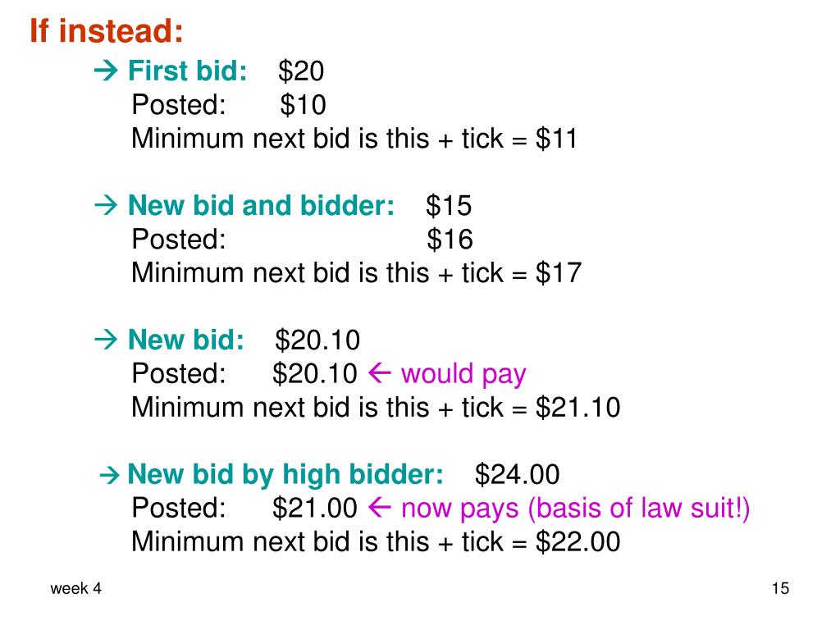Click the $15 new bid amount

(449, 206)
